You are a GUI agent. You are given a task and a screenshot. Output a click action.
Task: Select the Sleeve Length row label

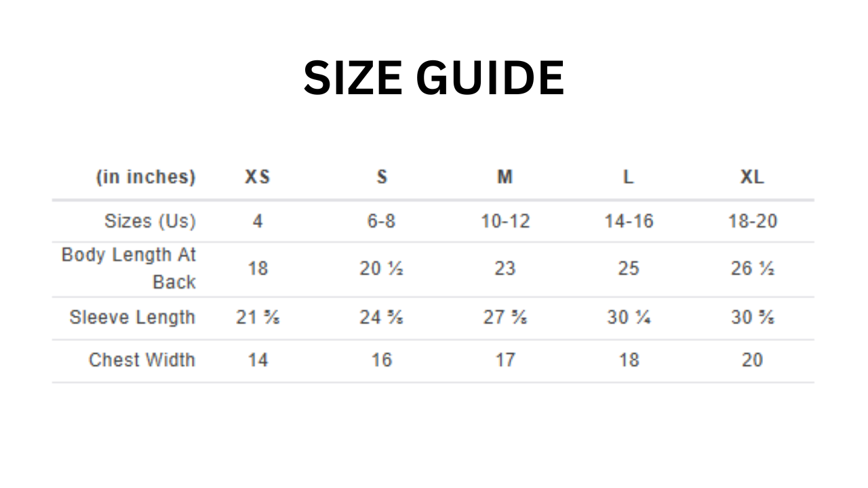132,317
